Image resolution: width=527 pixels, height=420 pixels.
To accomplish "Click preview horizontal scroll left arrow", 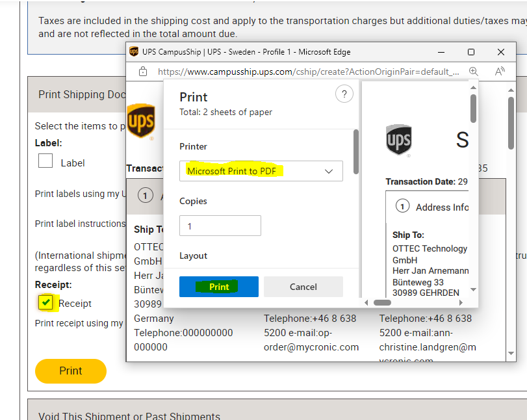I will coord(366,302).
